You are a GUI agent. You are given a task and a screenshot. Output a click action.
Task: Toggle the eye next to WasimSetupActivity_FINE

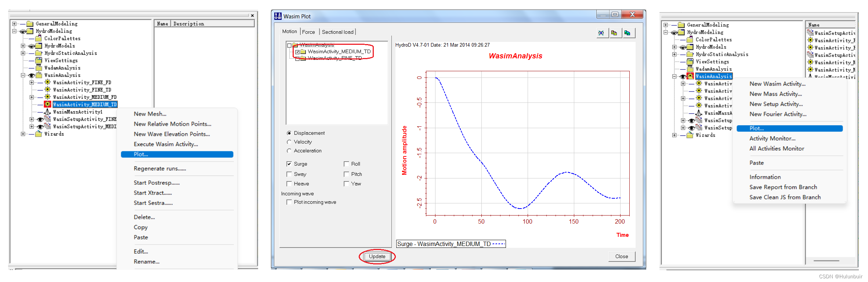click(40, 119)
